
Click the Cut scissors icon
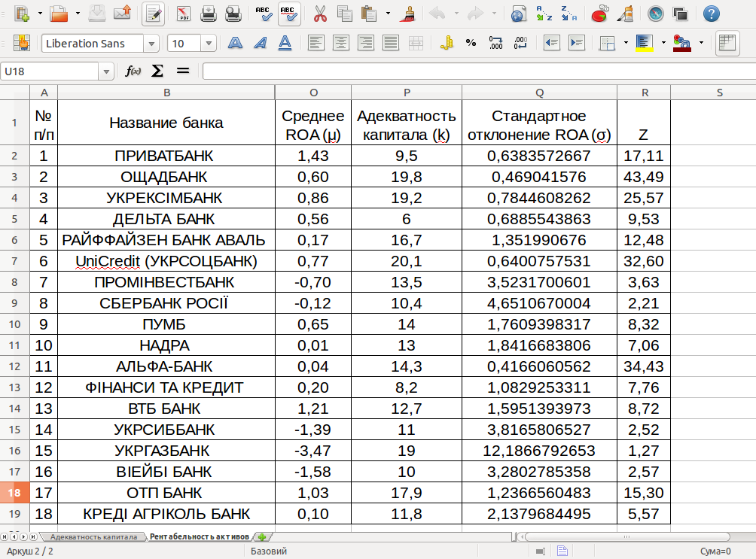click(x=320, y=14)
